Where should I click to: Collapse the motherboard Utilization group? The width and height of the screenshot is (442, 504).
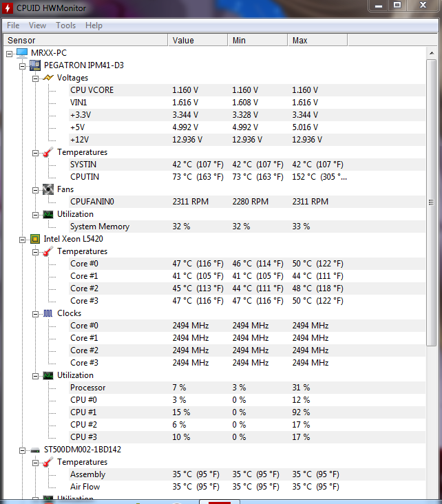click(35, 215)
